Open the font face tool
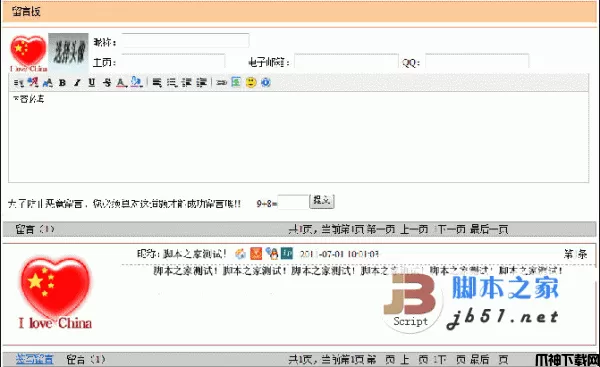Image resolution: width=600 pixels, height=367 pixels. 33,82
